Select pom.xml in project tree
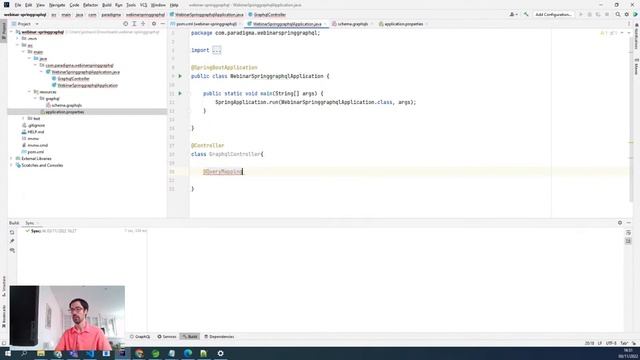 click(x=36, y=152)
